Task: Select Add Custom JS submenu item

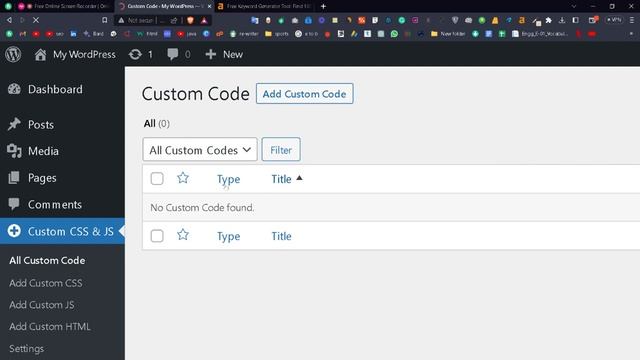Action: pyautogui.click(x=42, y=304)
